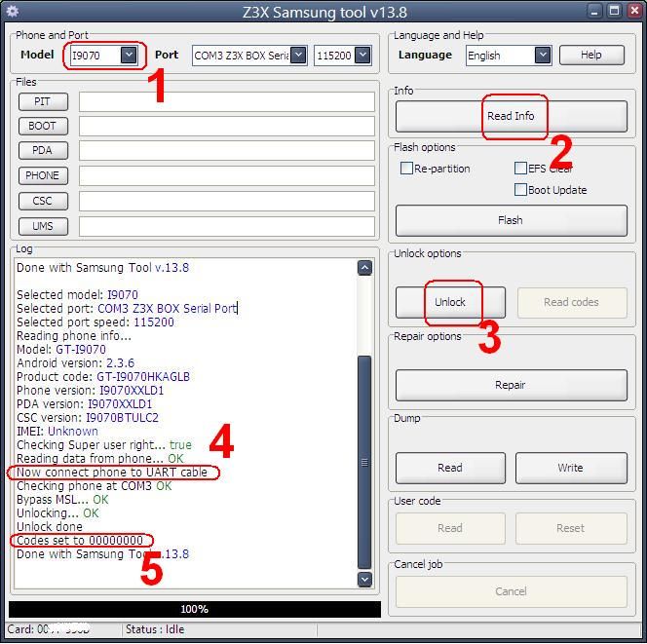Click the CSC file button
The height and width of the screenshot is (644, 647).
(x=43, y=201)
